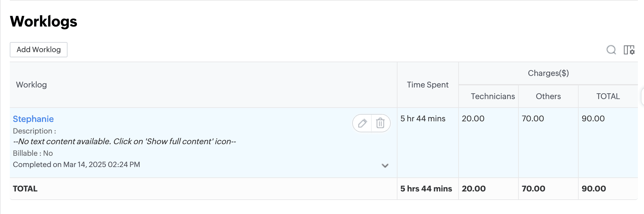Edit Stephanie's worklog with the pencil icon
Image resolution: width=644 pixels, height=214 pixels.
[x=362, y=123]
